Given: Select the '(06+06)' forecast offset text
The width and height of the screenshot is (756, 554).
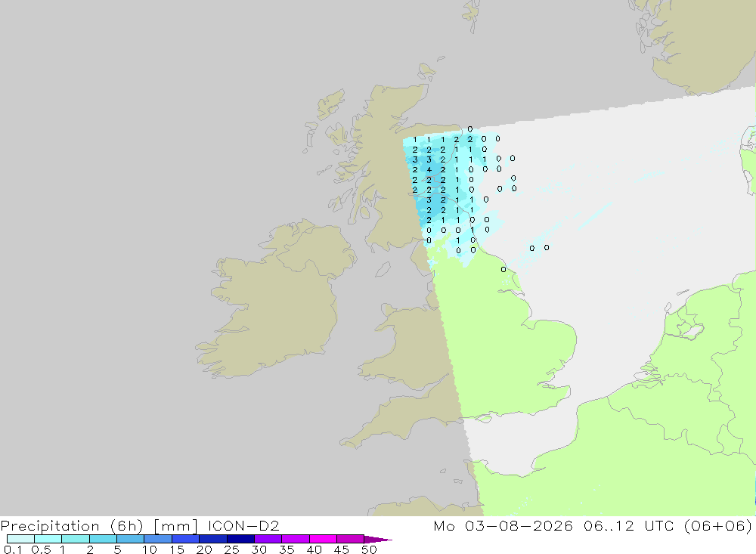Looking at the screenshot, I should [x=718, y=526].
